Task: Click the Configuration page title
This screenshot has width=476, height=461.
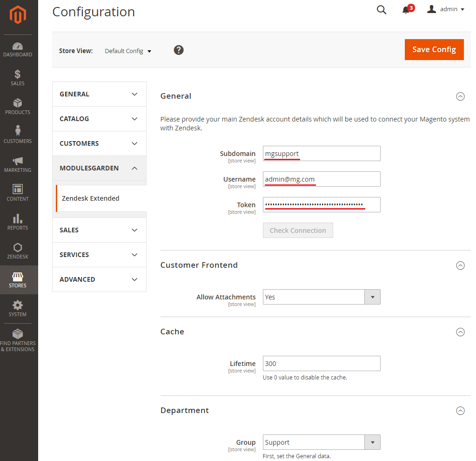Action: pyautogui.click(x=94, y=12)
